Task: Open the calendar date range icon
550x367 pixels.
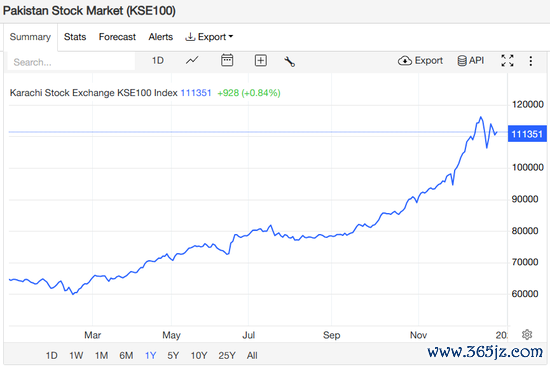Action: [227, 60]
